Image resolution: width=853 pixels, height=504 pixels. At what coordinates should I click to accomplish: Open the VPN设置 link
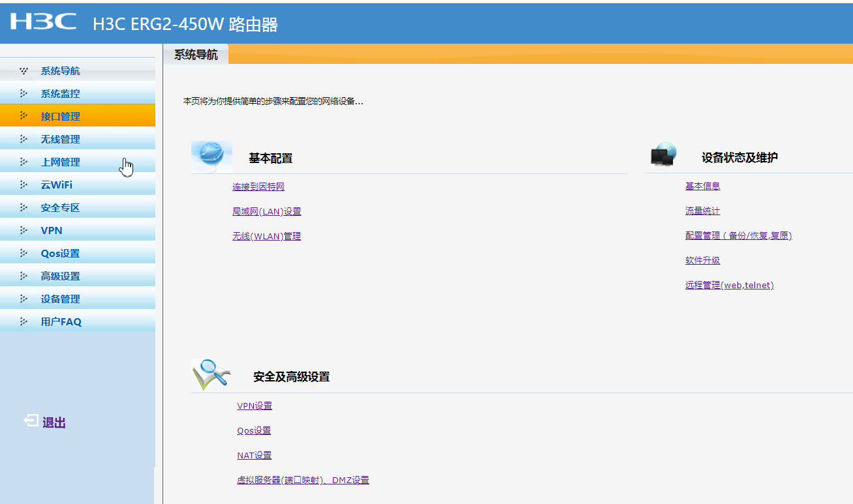[255, 406]
